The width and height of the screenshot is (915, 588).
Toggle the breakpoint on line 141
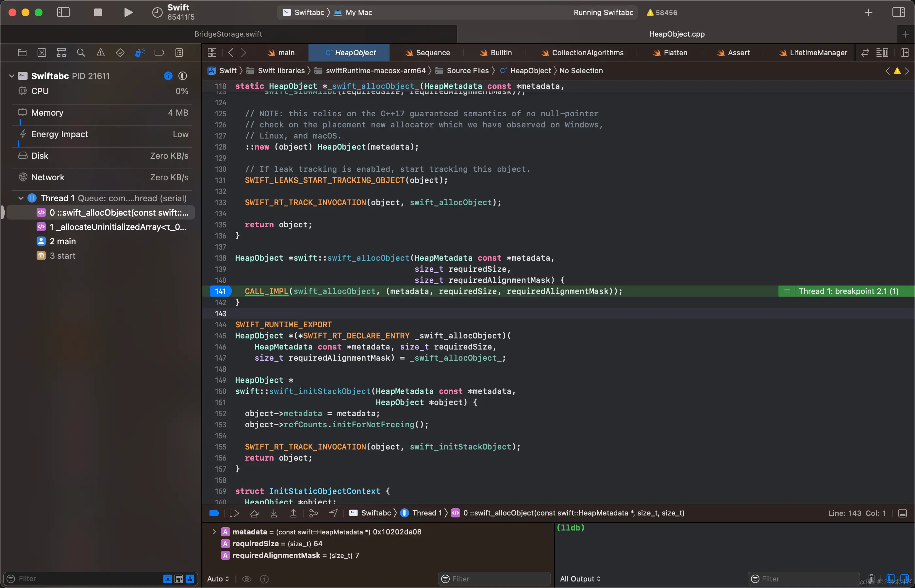point(220,291)
